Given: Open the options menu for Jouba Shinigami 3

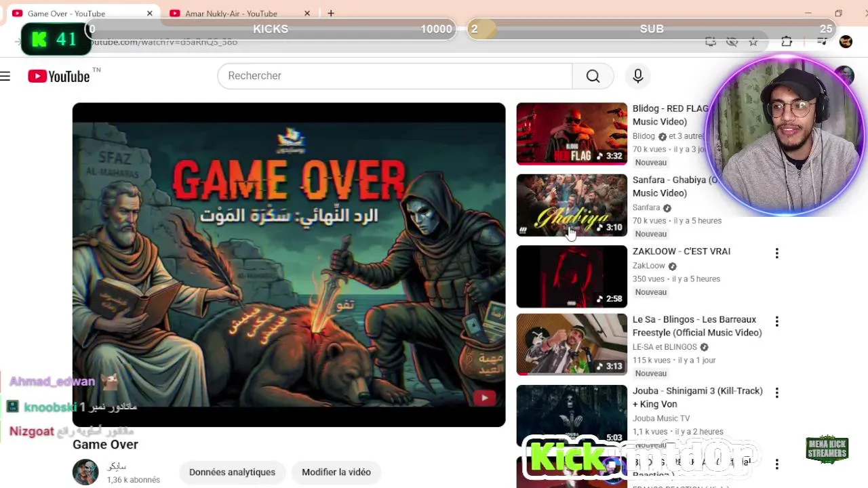Looking at the screenshot, I should pyautogui.click(x=776, y=392).
